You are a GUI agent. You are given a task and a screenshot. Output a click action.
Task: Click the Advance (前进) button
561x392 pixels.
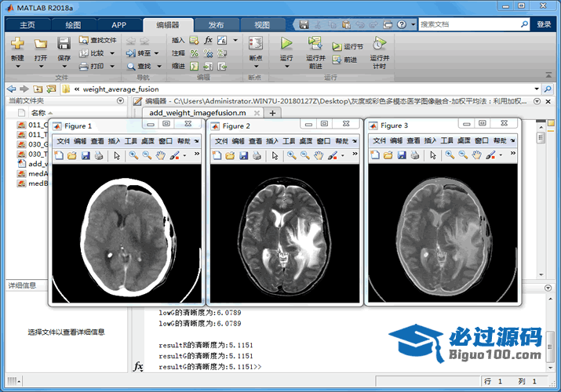(344, 60)
